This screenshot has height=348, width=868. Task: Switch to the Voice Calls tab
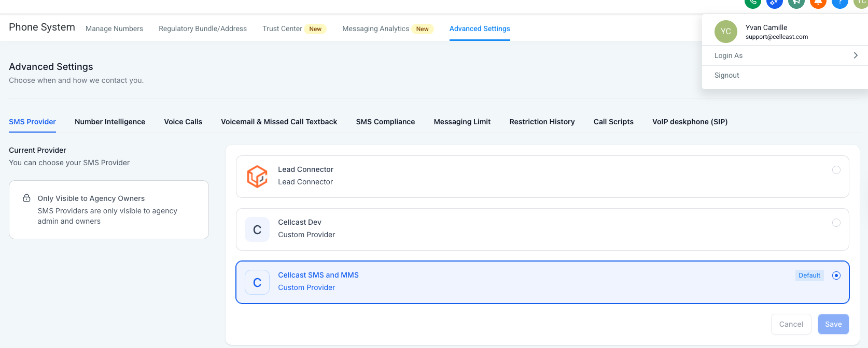183,122
